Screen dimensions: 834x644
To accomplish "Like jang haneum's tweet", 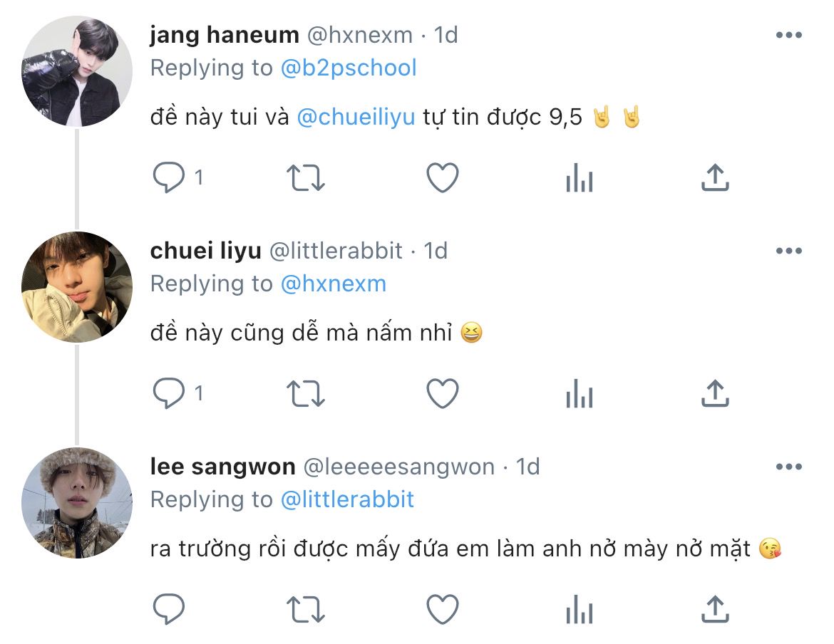I will point(442,178).
